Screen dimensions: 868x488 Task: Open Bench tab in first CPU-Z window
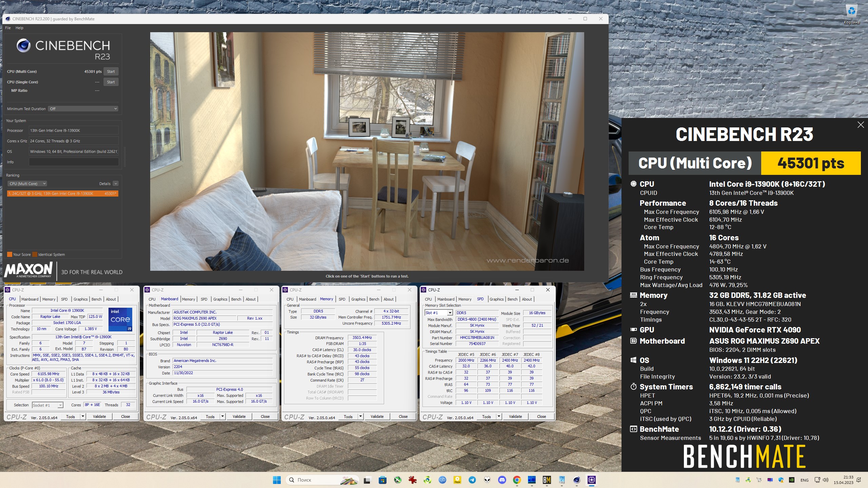pyautogui.click(x=96, y=299)
